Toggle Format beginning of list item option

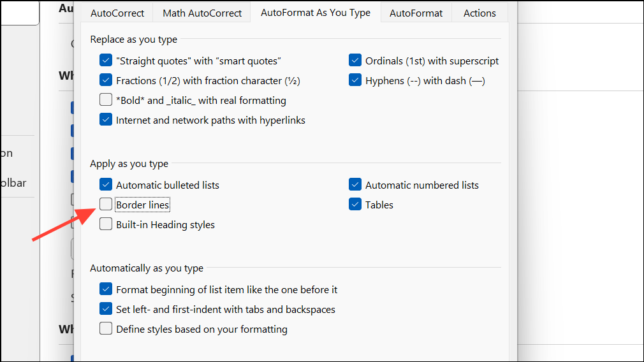(106, 290)
